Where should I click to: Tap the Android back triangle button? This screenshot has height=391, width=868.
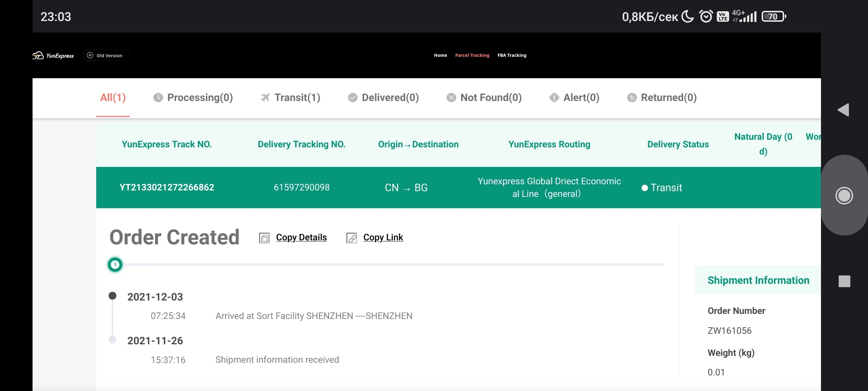(x=843, y=110)
